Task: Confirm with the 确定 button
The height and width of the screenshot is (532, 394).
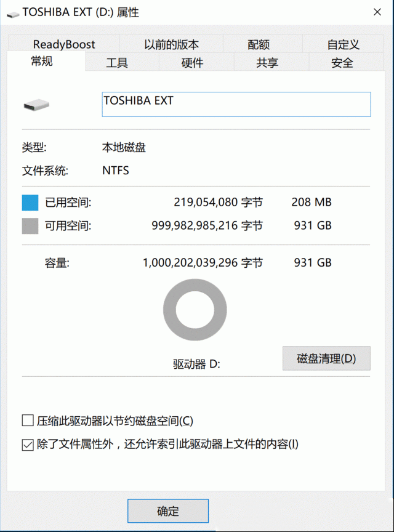Action: point(168,510)
